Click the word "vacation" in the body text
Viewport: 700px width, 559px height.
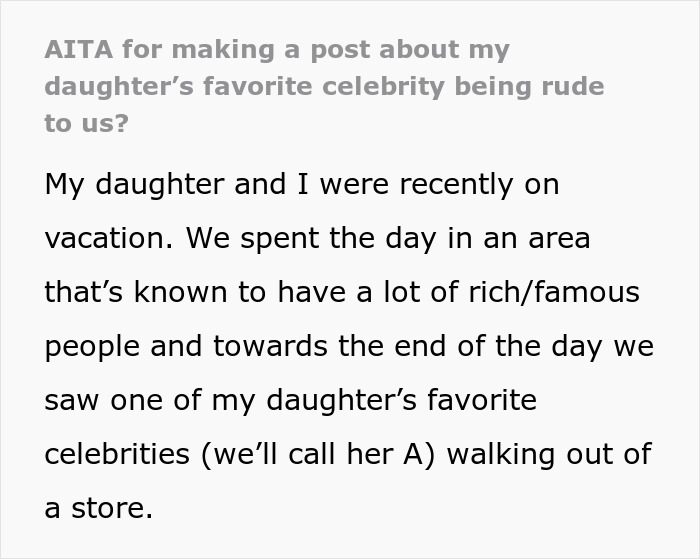[107, 239]
